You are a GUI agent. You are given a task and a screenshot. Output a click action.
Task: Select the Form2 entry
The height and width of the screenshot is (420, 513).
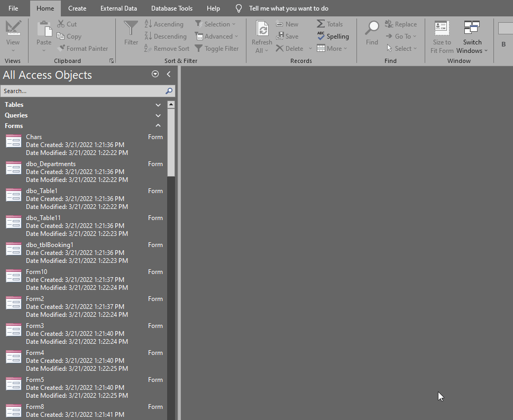(x=84, y=306)
